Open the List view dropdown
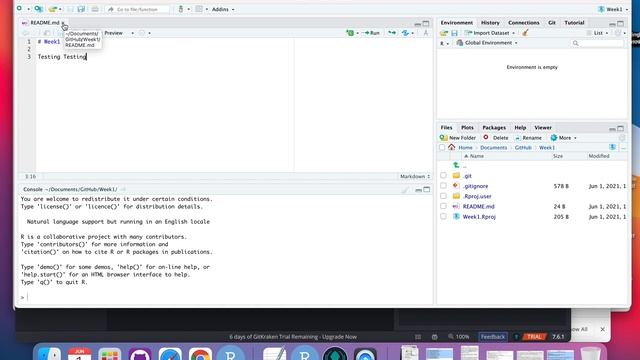 click(598, 33)
